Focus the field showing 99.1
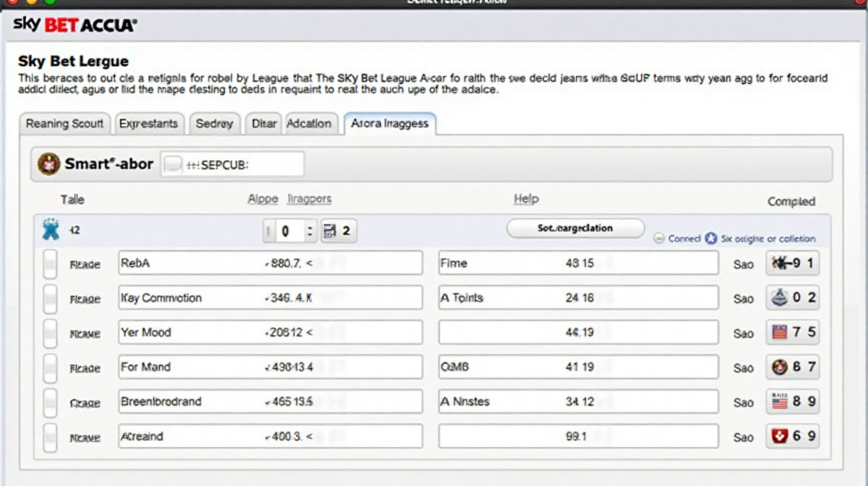This screenshot has height=486, width=868. (578, 436)
